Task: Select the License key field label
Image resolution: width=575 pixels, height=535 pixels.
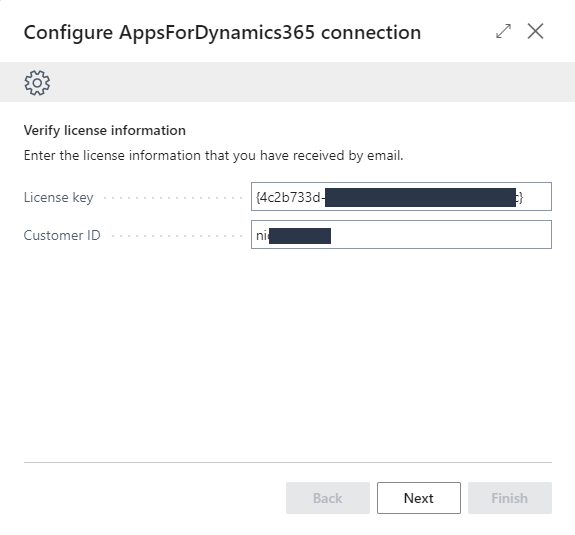Action: coord(59,198)
